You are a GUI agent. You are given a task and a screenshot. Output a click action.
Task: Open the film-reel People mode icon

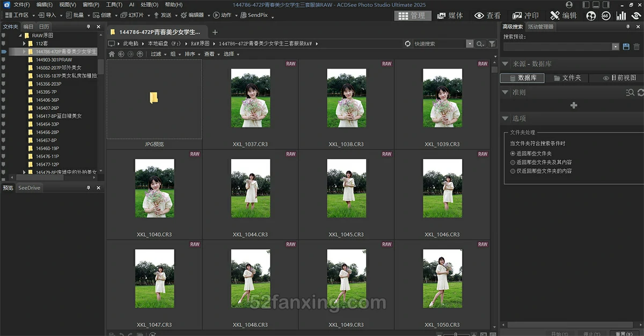click(x=591, y=16)
